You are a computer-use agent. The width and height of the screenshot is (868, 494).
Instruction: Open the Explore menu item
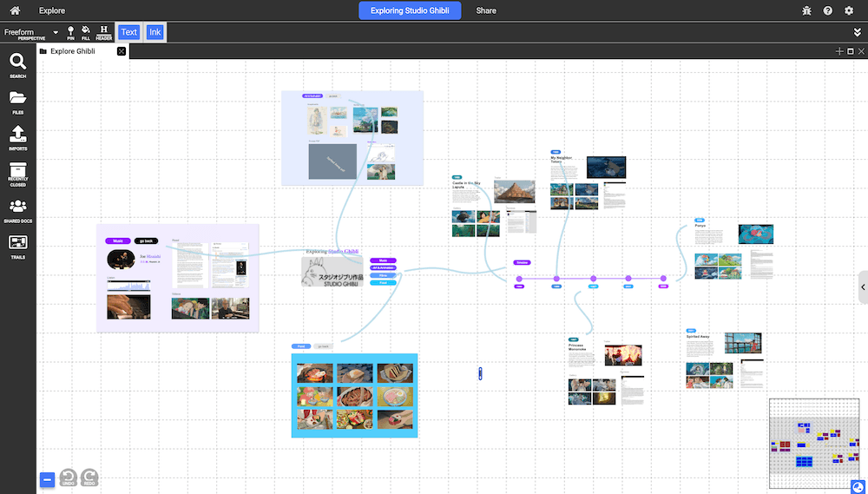(51, 10)
